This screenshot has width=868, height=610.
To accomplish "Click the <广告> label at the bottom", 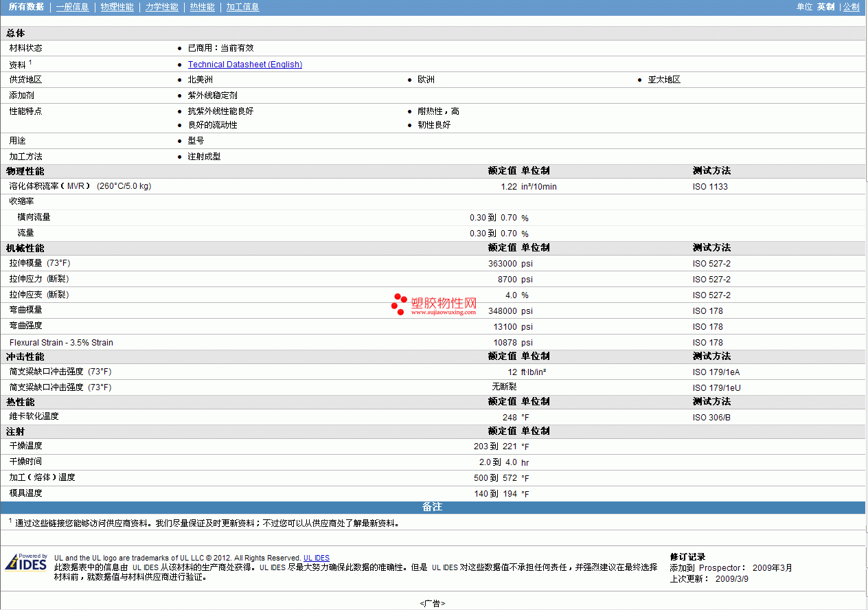I will 433,603.
